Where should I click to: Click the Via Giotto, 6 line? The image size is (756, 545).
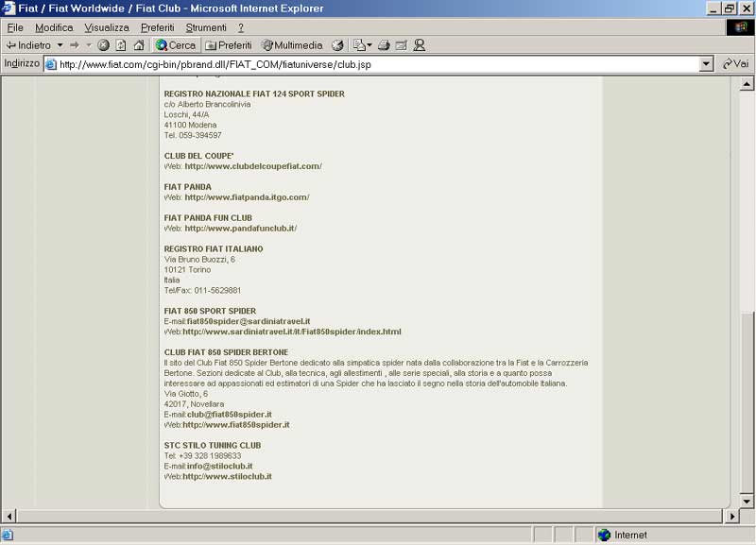point(185,394)
